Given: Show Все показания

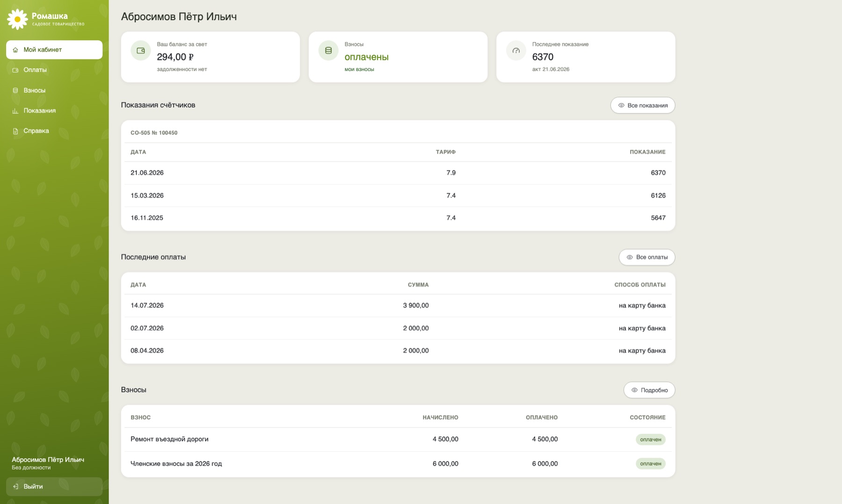Looking at the screenshot, I should click(x=643, y=106).
